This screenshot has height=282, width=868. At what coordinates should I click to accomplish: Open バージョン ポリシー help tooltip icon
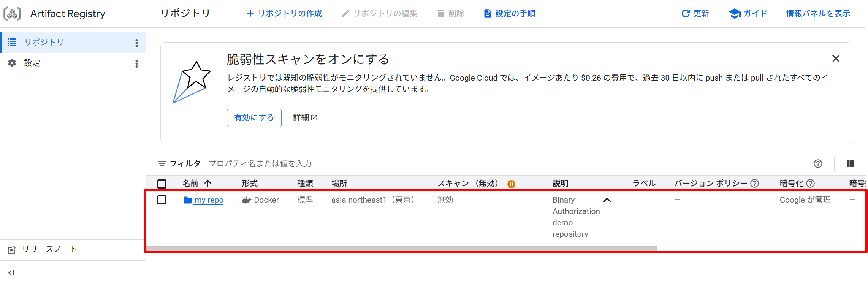(755, 184)
